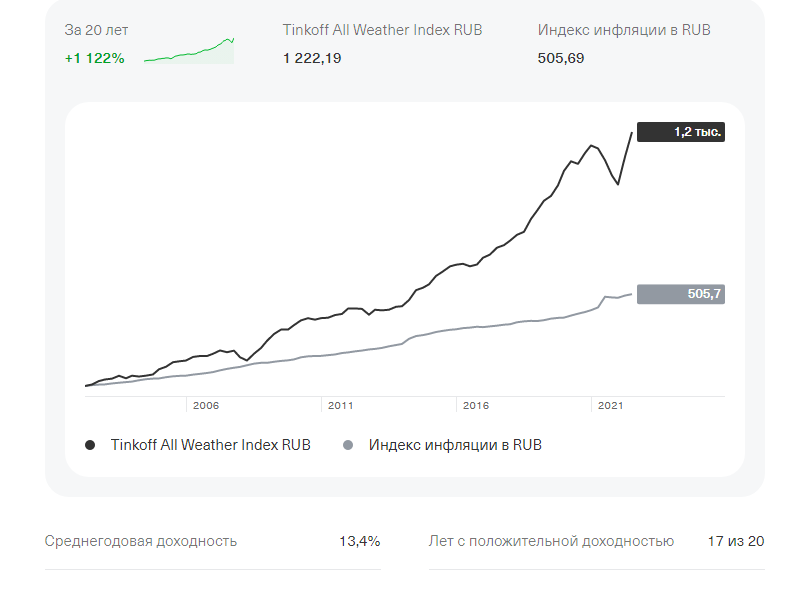The image size is (811, 589).
Task: Click the 2016 axis tick label
Action: [x=476, y=405]
